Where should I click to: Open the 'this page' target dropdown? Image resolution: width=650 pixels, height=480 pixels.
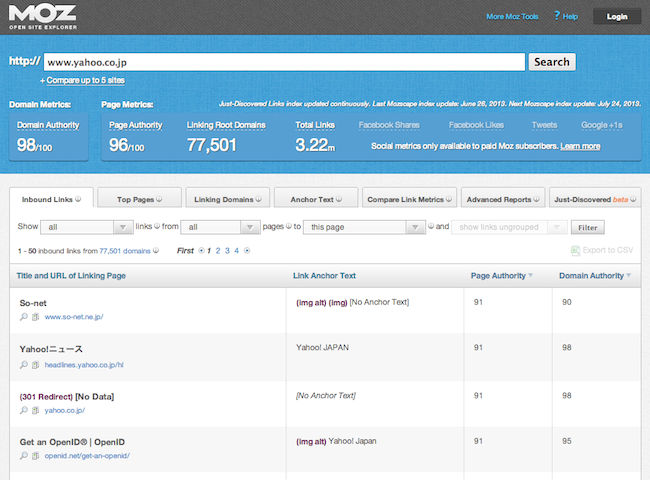[364, 227]
